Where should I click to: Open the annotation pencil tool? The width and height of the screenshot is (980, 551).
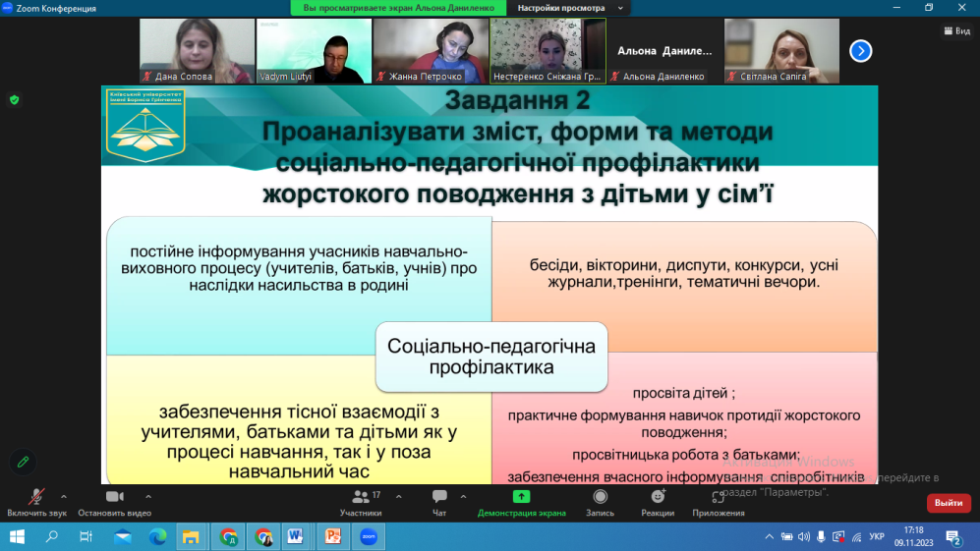point(23,461)
